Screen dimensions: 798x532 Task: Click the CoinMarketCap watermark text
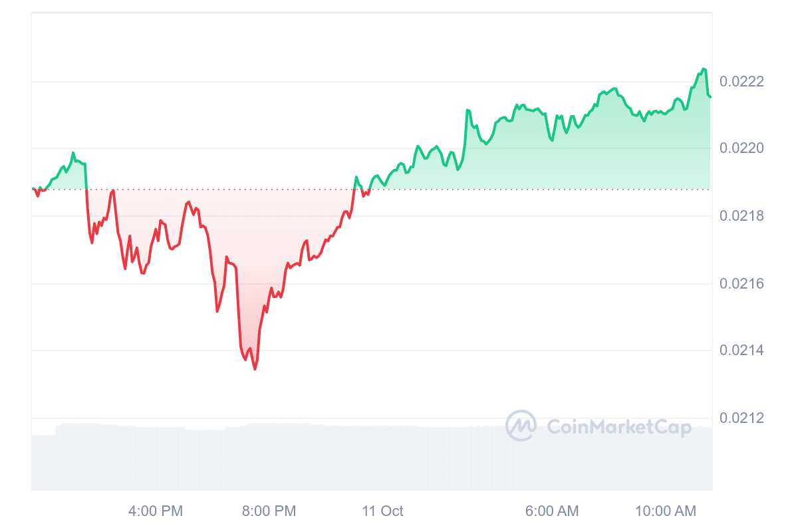click(618, 427)
